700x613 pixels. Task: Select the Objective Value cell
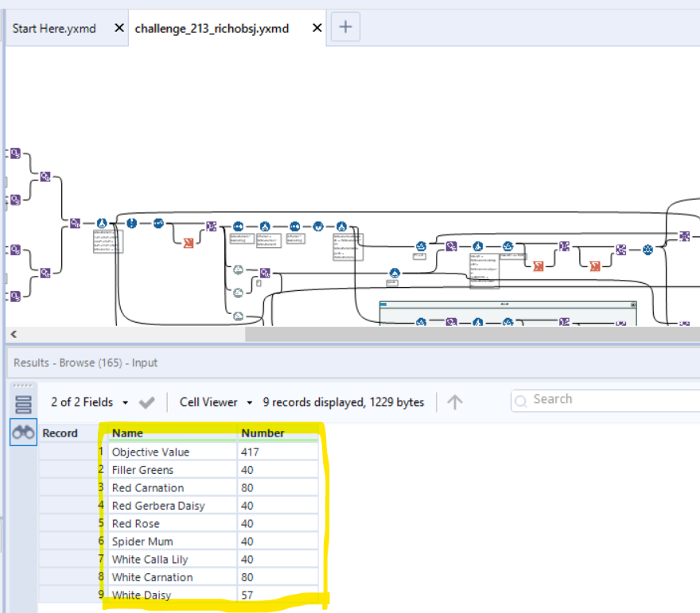click(173, 452)
